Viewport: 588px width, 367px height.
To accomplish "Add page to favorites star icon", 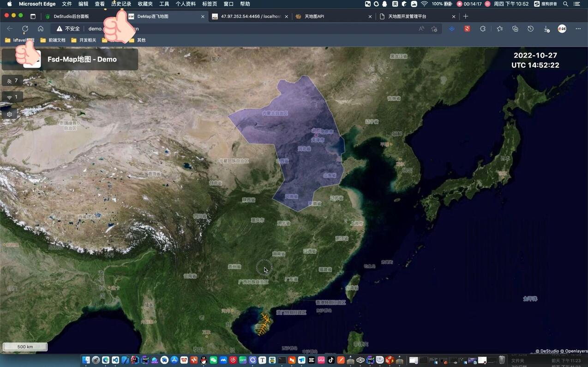I will coord(434,29).
